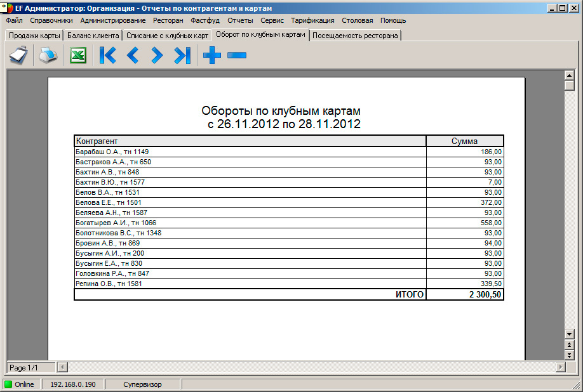The image size is (583, 392).
Task: Open the Отчеты menu
Action: (240, 20)
